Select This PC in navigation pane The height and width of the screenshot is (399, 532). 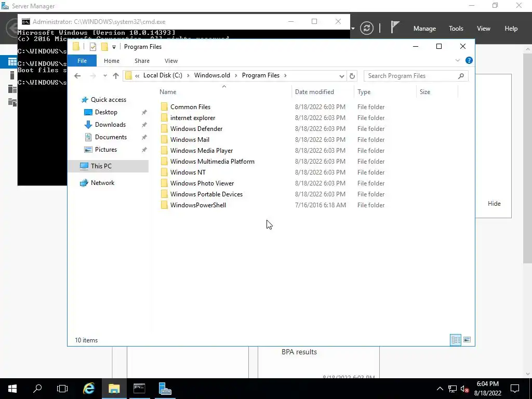(x=101, y=166)
